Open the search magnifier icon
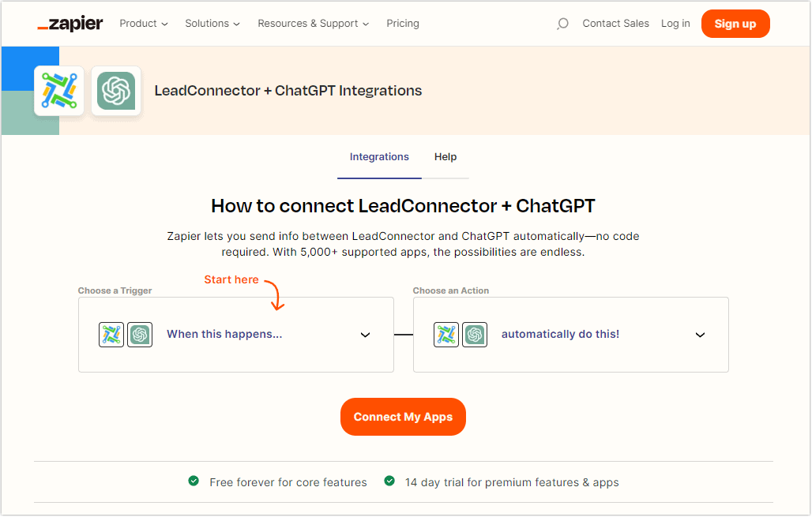Viewport: 812px width, 517px height. (x=562, y=24)
